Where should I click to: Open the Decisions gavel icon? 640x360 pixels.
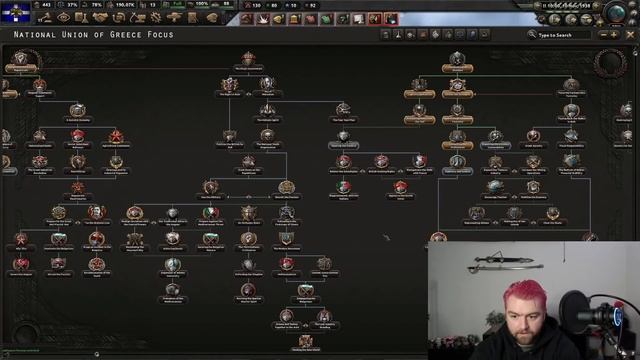point(46,18)
